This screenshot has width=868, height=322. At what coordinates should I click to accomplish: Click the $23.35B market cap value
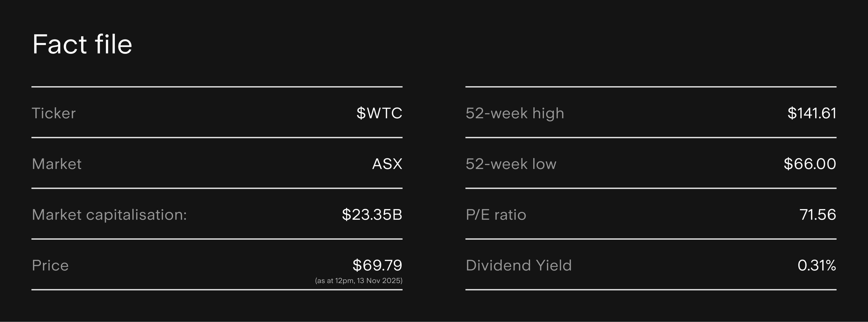point(372,215)
